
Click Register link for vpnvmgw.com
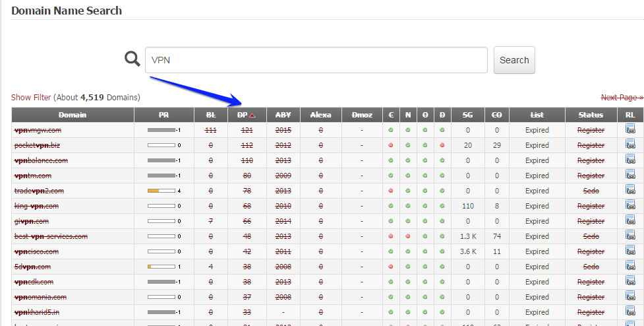tap(591, 130)
